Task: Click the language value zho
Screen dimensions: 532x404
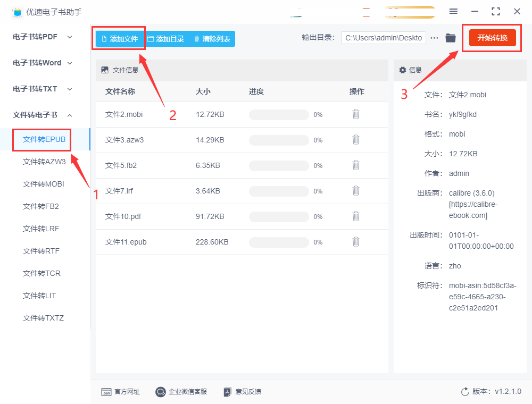Action: (x=455, y=266)
